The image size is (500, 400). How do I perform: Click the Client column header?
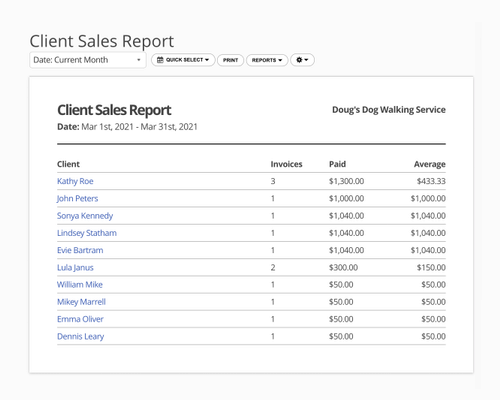click(x=68, y=164)
